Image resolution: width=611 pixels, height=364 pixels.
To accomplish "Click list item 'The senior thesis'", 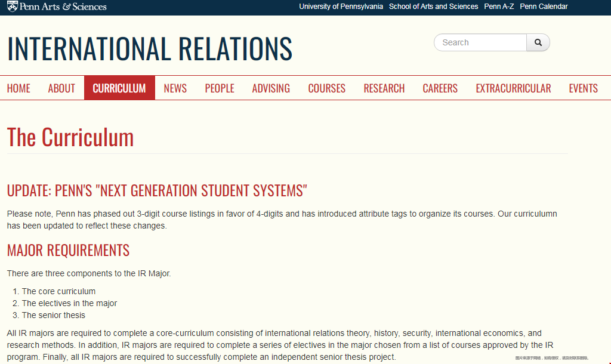I will click(53, 315).
